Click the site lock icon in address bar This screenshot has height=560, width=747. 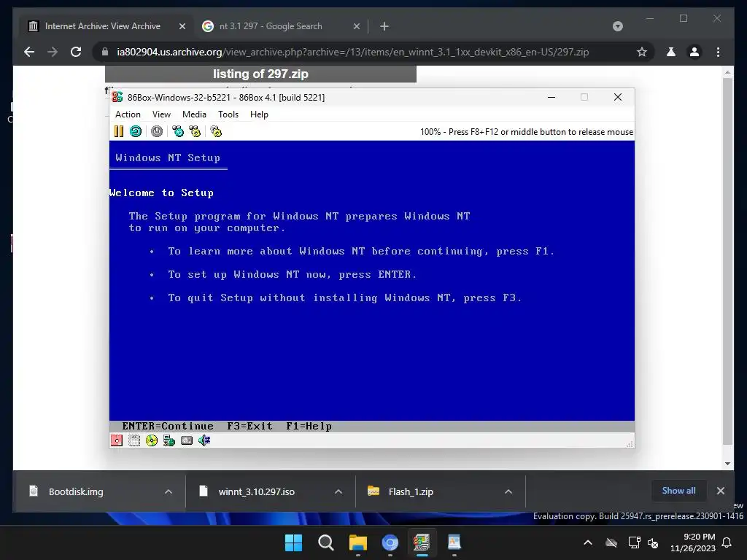[105, 52]
